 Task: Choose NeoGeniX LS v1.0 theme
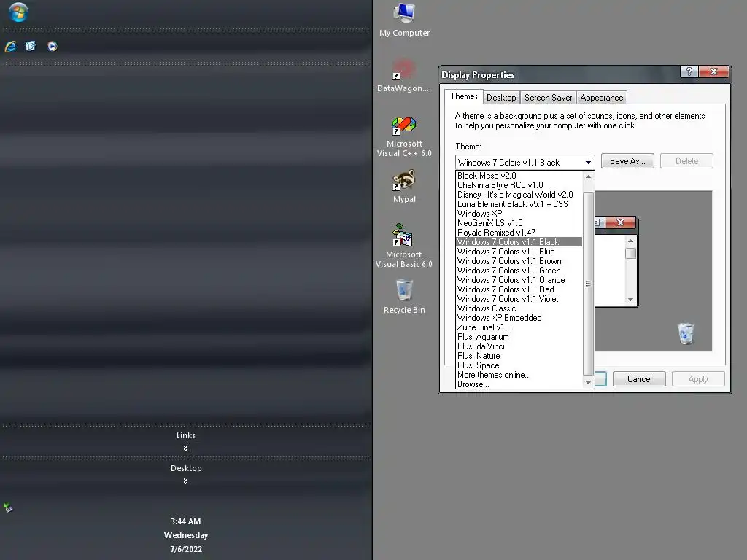[x=519, y=223]
